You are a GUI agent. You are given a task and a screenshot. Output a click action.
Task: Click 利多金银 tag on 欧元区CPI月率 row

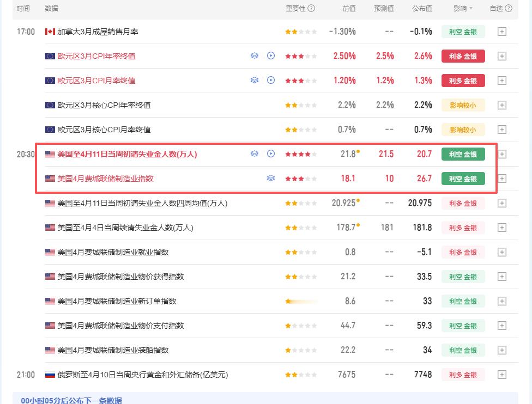[463, 81]
